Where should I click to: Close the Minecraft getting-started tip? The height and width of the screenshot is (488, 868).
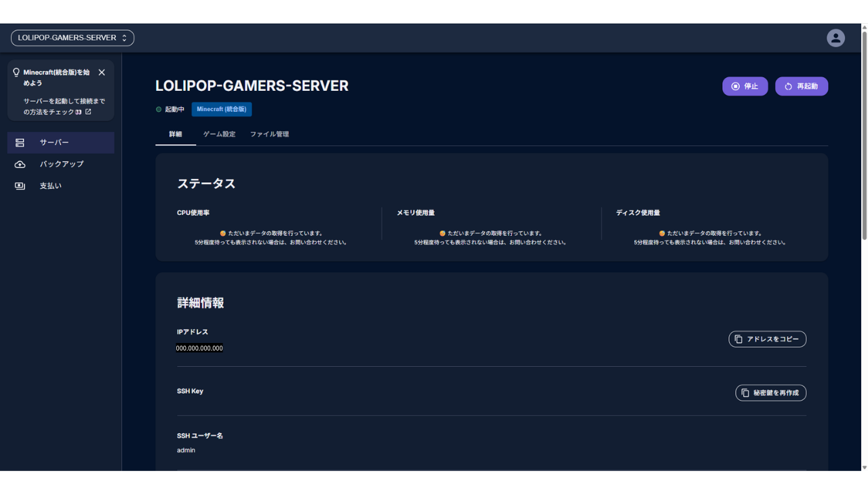[102, 73]
